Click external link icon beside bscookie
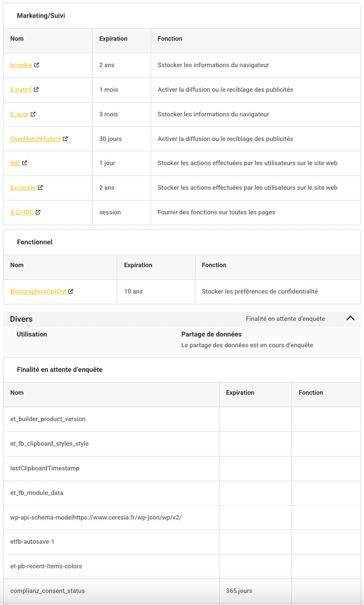Viewport: 364px width, 605px height. point(40,187)
